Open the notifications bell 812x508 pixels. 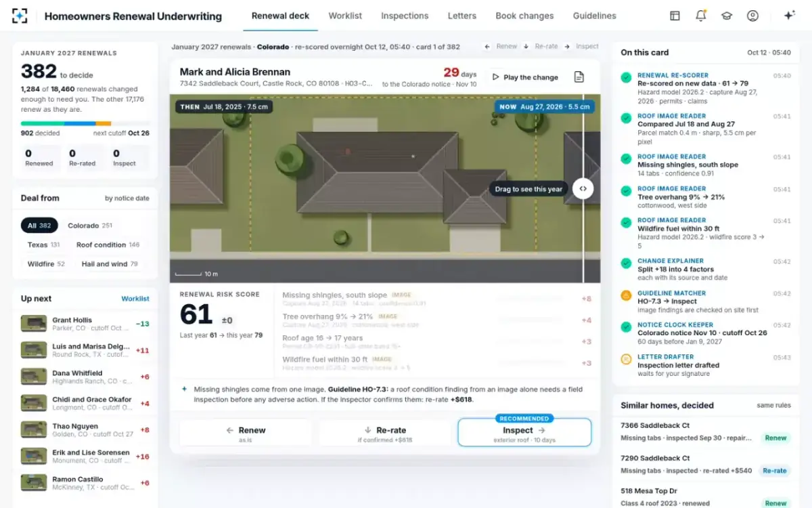coord(701,16)
